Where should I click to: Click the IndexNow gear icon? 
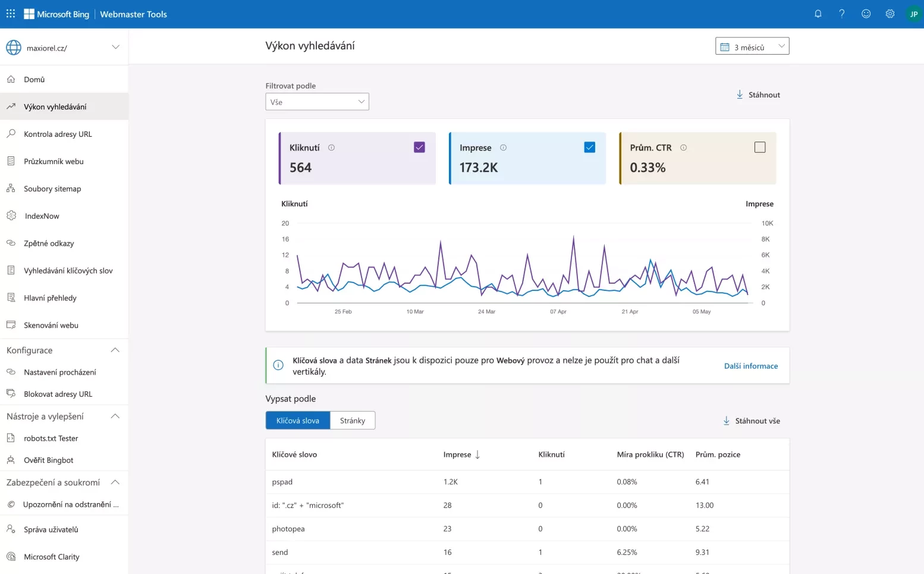[x=11, y=216]
